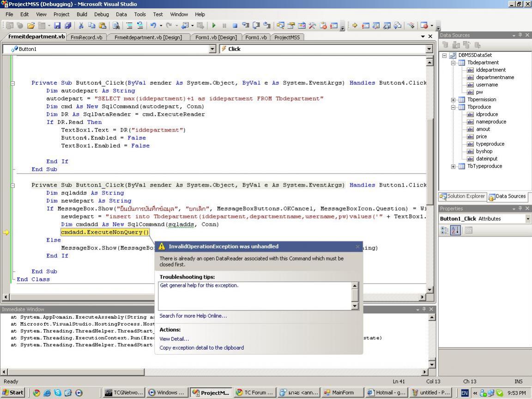This screenshot has width=532, height=399.
Task: Click the auto-hide pin on Properties panel
Action: point(520,208)
